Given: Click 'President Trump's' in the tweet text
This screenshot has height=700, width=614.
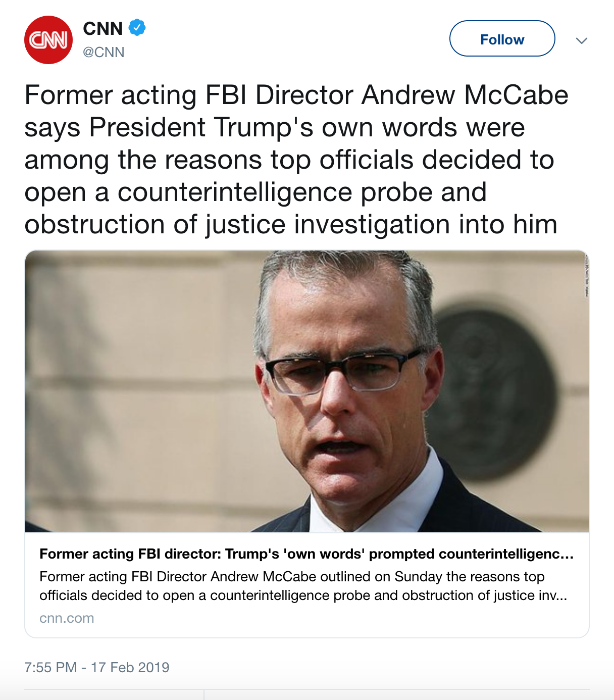Looking at the screenshot, I should click(x=201, y=127).
